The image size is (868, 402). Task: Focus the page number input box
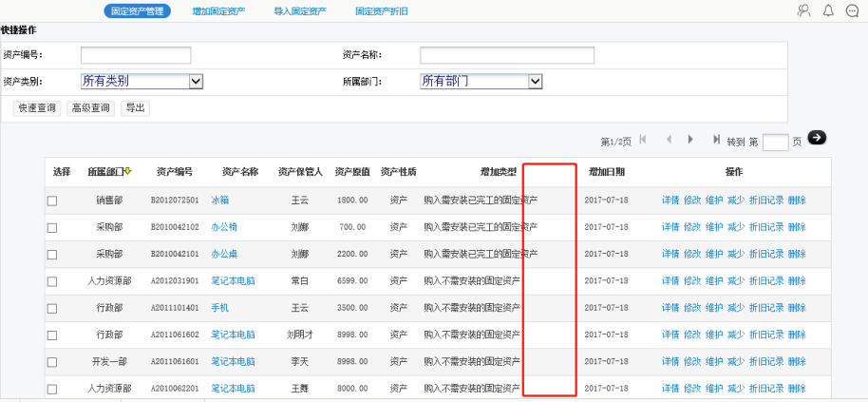pos(776,143)
